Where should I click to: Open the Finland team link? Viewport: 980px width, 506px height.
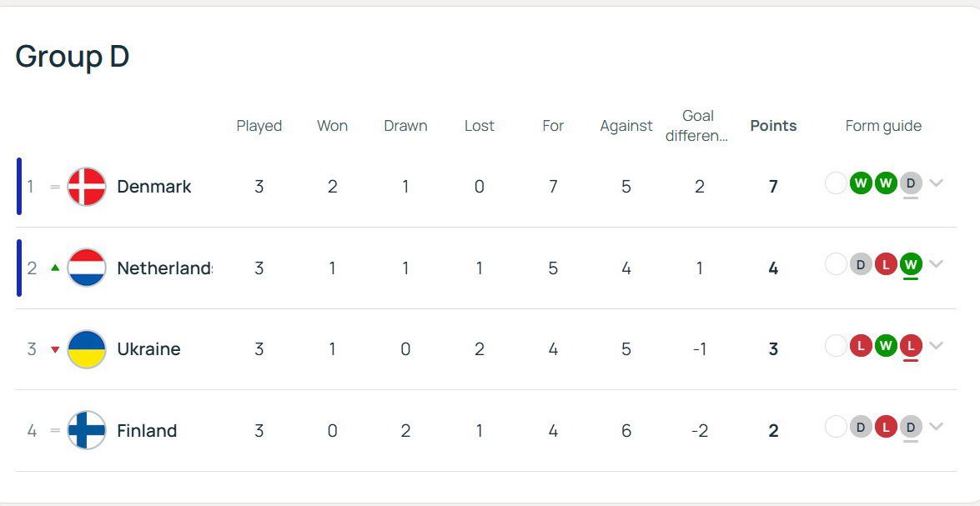147,430
